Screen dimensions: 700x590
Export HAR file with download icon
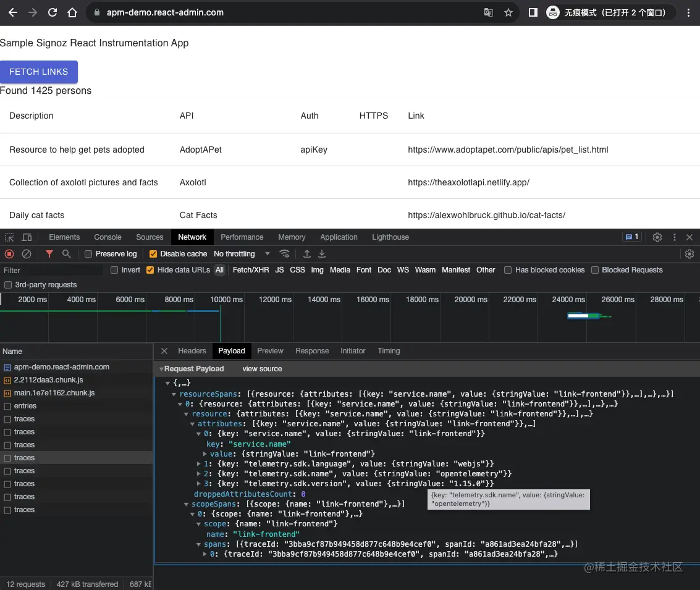tap(322, 254)
